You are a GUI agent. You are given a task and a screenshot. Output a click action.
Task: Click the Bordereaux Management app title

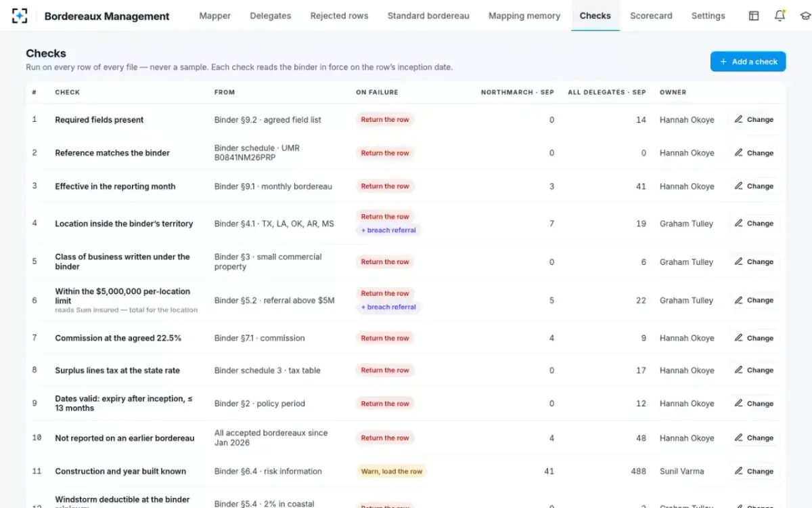(x=107, y=16)
